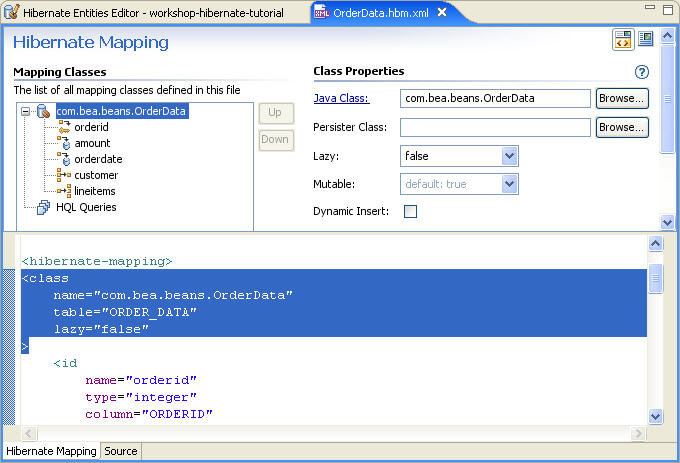Click the type="integer" attribute in source

tap(141, 397)
